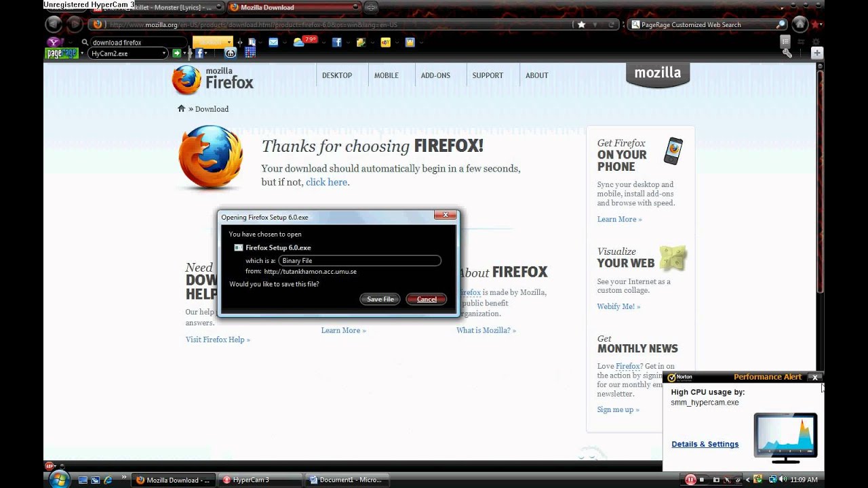Image resolution: width=868 pixels, height=488 pixels.
Task: Click the home icon in the breadcrumb
Action: (x=181, y=108)
